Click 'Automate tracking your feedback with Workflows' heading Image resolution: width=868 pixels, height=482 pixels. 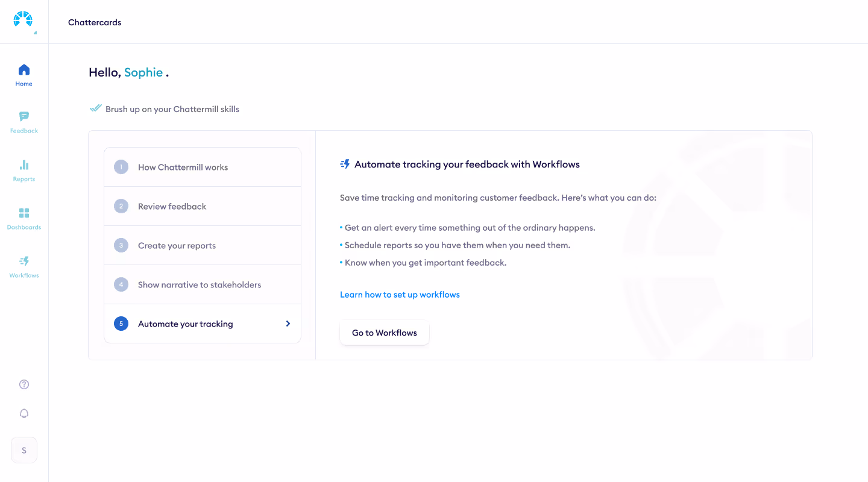(467, 164)
